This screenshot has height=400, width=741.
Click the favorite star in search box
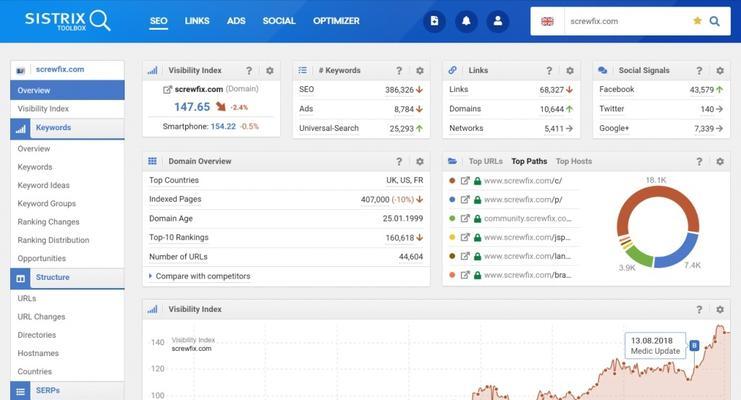tap(697, 21)
